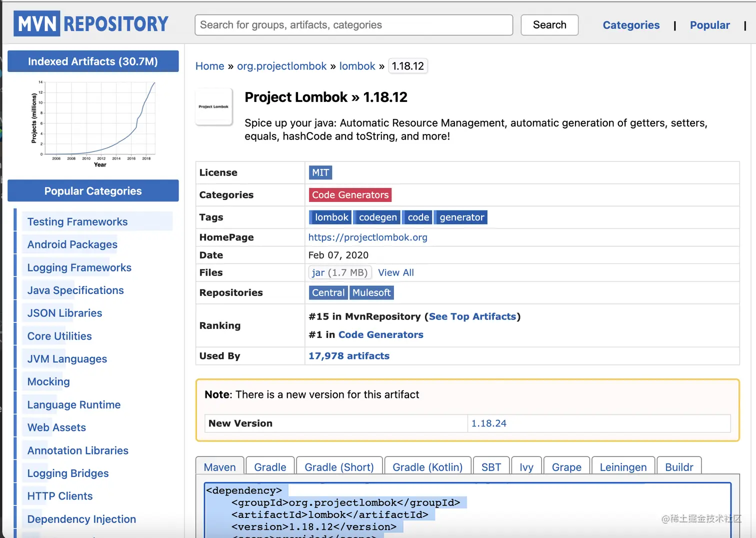Screen dimensions: 756x538
Task: Open Dependency Injection category
Action: click(82, 519)
